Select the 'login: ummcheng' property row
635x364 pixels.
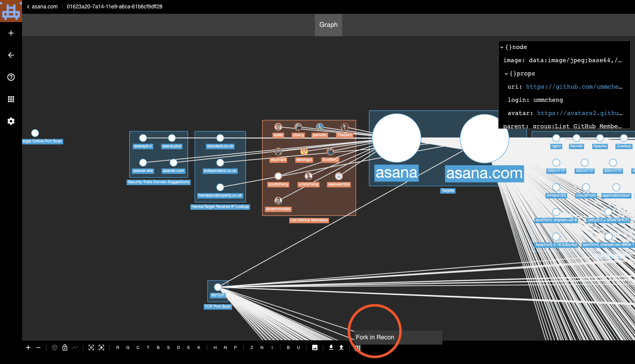point(535,100)
